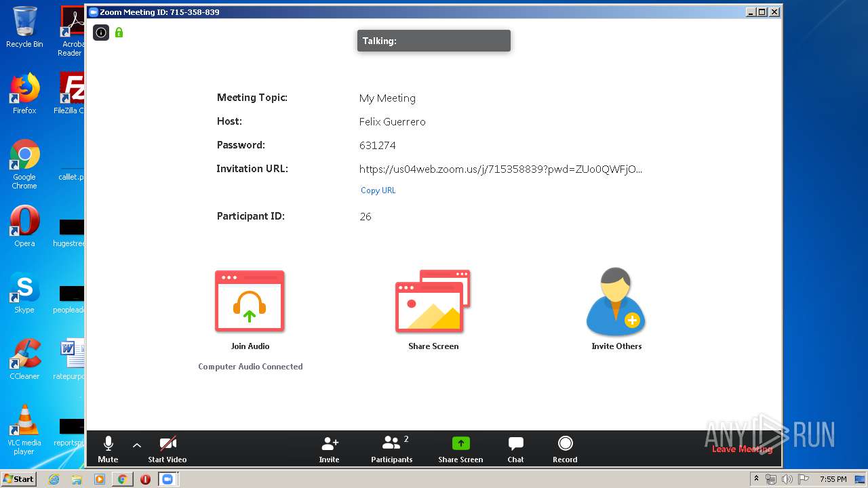Open media player taskbar icon
The height and width of the screenshot is (488, 868).
click(100, 479)
